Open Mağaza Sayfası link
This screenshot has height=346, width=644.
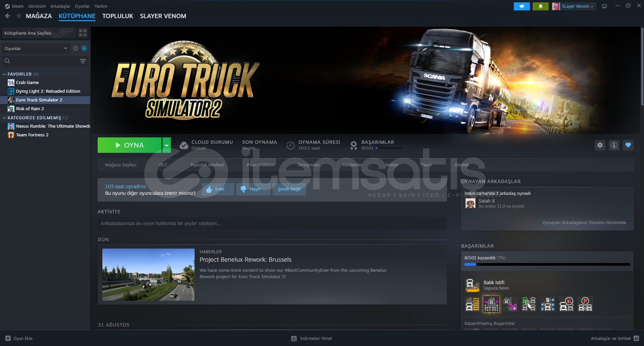[x=120, y=165]
